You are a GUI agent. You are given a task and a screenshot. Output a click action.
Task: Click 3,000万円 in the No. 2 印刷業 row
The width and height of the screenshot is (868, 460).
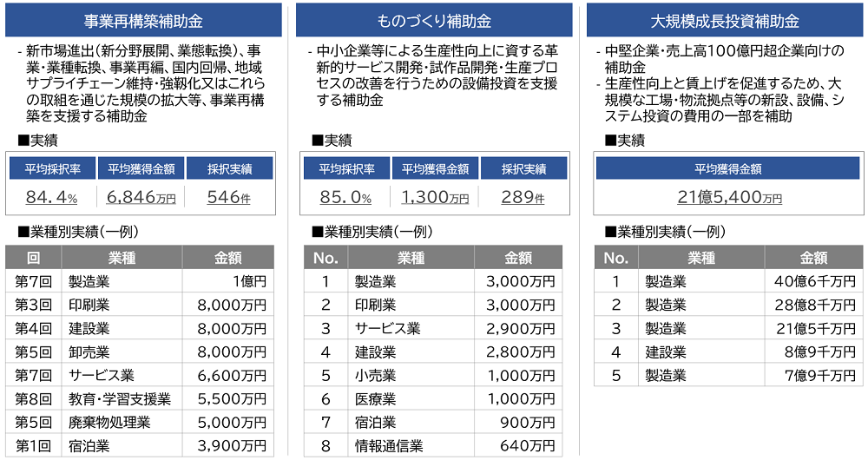coord(518,305)
